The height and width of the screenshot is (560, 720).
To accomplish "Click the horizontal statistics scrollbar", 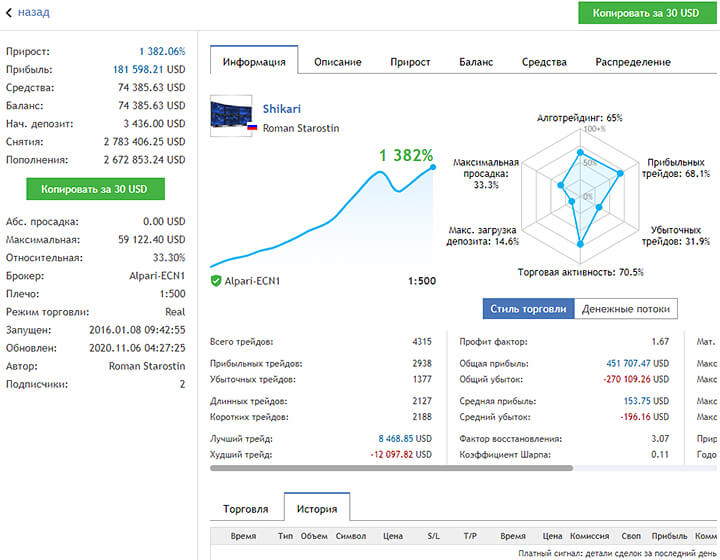I will (391, 468).
